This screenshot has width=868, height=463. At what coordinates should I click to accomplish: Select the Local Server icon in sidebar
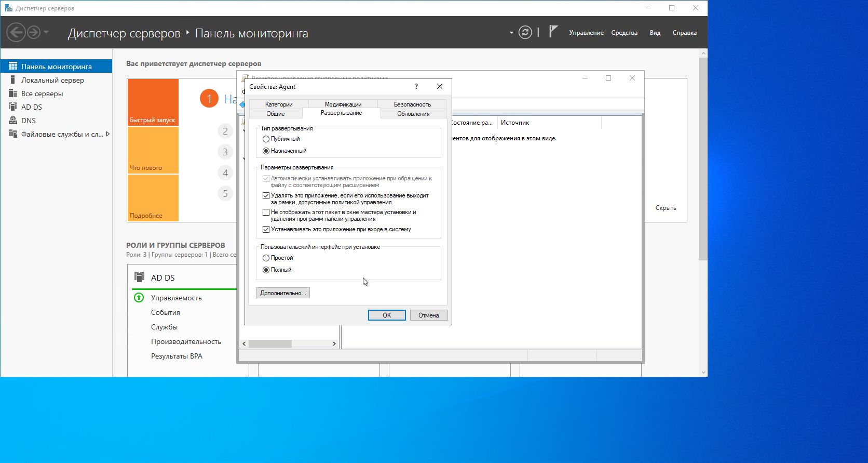(x=13, y=80)
